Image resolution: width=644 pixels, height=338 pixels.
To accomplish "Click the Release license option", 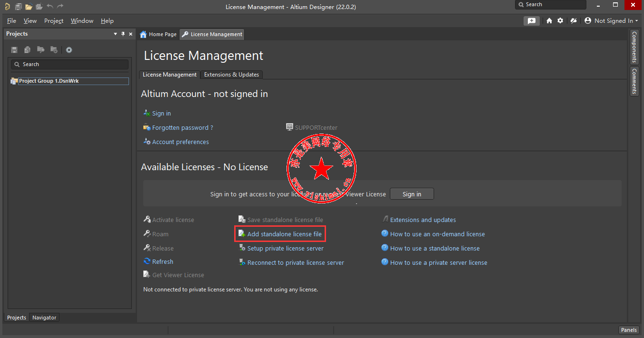I will click(x=163, y=249).
